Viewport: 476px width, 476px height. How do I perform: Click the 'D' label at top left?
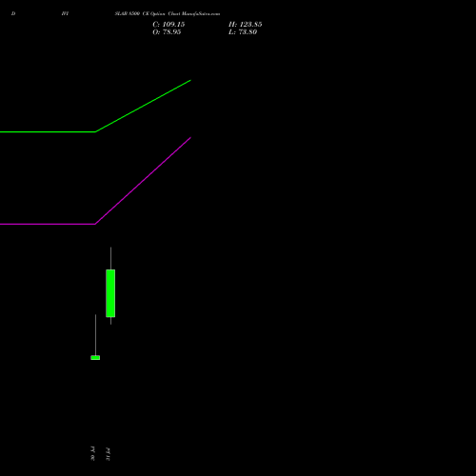pos(13,13)
